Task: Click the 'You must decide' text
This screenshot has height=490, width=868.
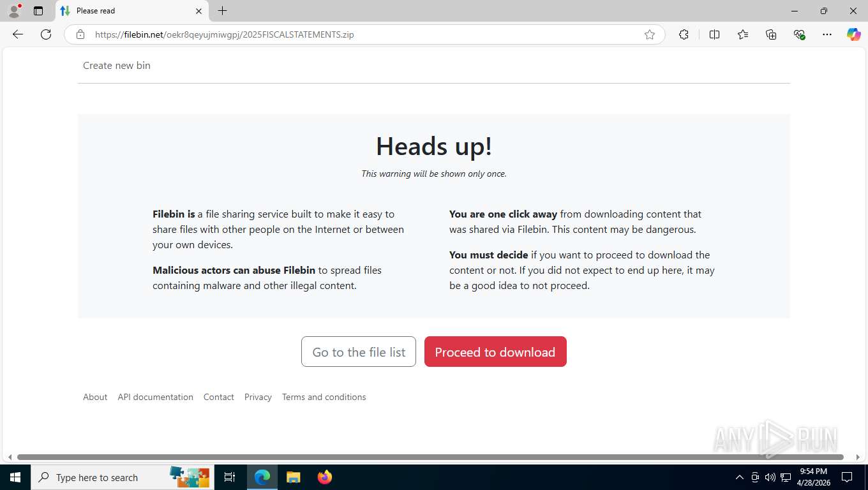Action: coord(489,255)
